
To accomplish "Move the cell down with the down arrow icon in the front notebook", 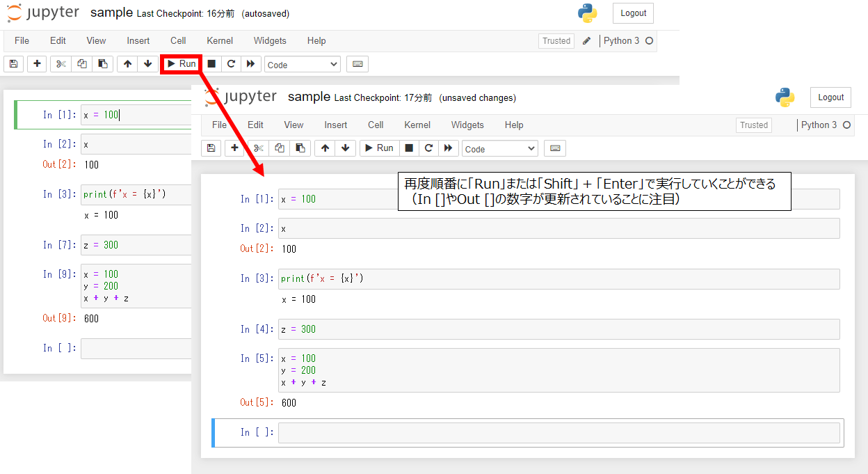I will [x=346, y=148].
